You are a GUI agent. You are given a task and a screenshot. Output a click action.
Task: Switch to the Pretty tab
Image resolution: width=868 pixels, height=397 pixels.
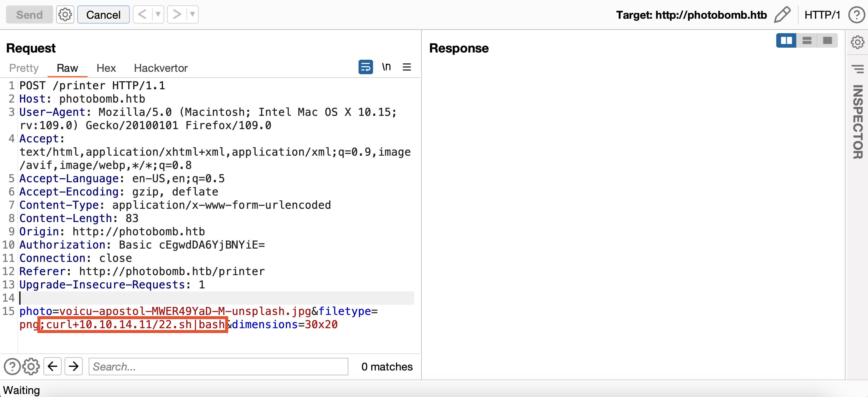(24, 68)
